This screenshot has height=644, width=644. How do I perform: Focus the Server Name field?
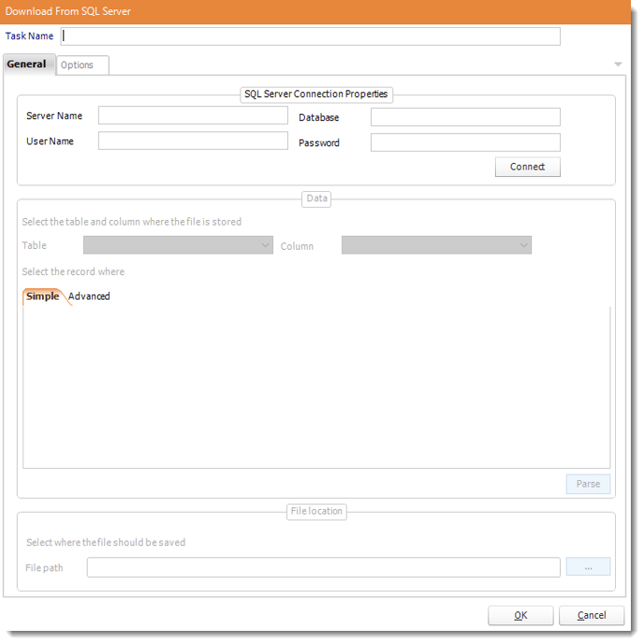[193, 115]
